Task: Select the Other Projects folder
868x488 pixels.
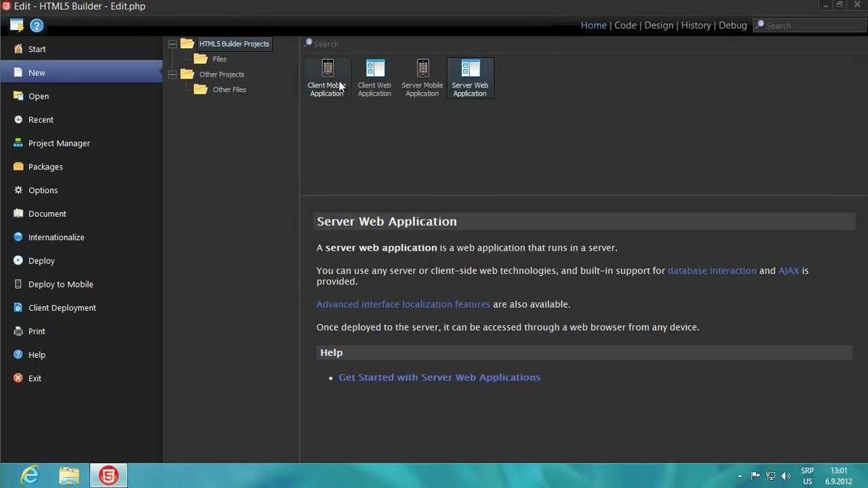Action: 222,75
